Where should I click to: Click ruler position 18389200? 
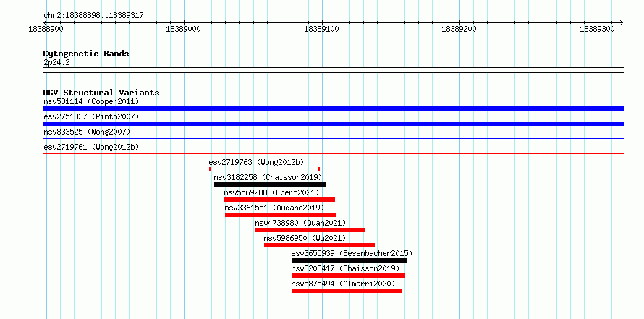pyautogui.click(x=459, y=30)
